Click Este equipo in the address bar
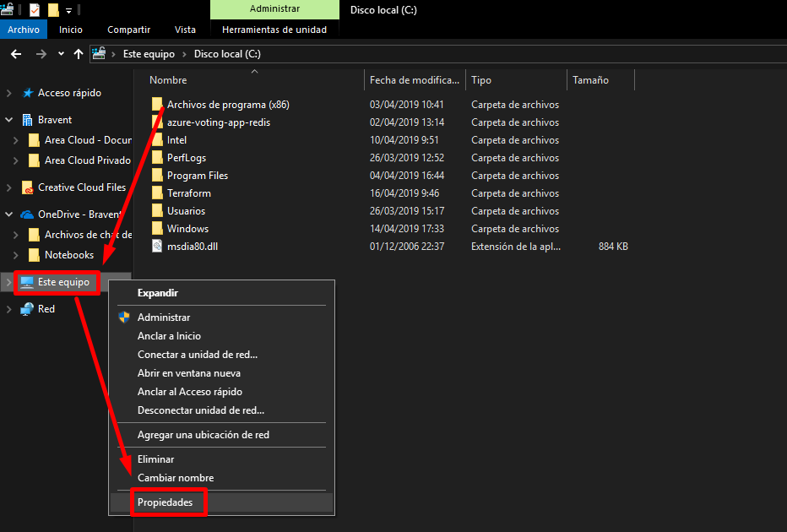Image resolution: width=787 pixels, height=532 pixels. [149, 54]
